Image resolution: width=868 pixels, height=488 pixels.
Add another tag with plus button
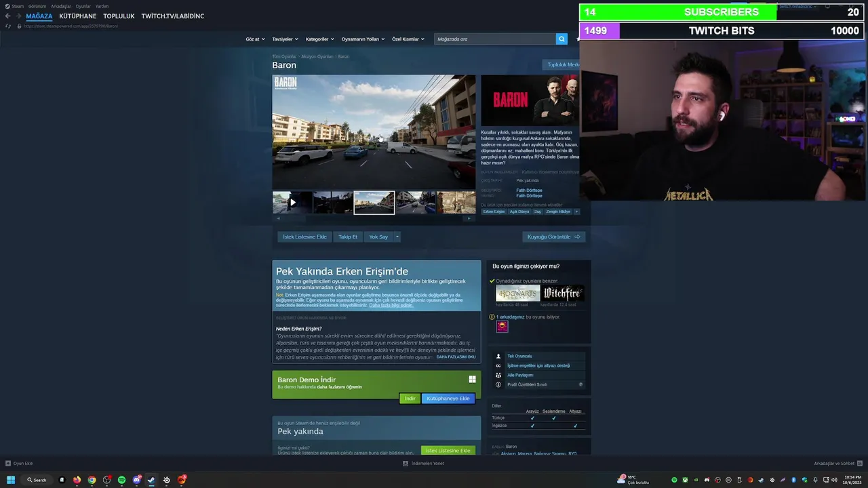576,211
